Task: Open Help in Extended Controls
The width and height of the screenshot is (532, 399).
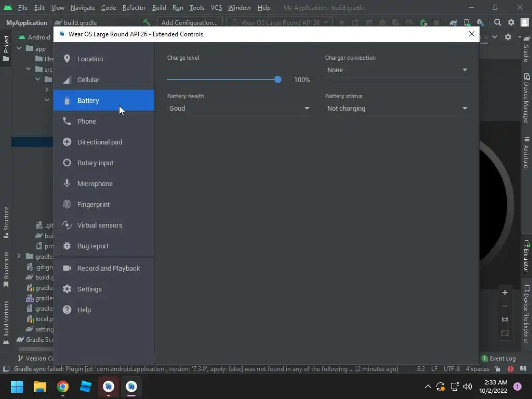Action: (x=104, y=310)
